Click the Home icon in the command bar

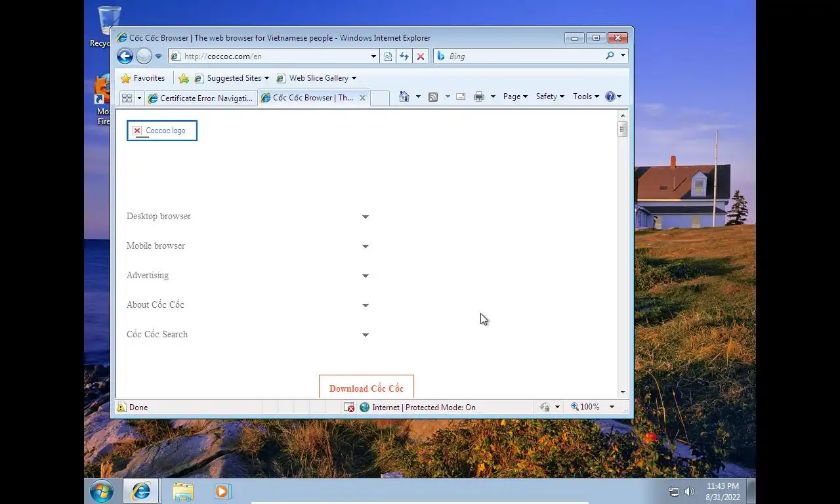click(x=404, y=96)
